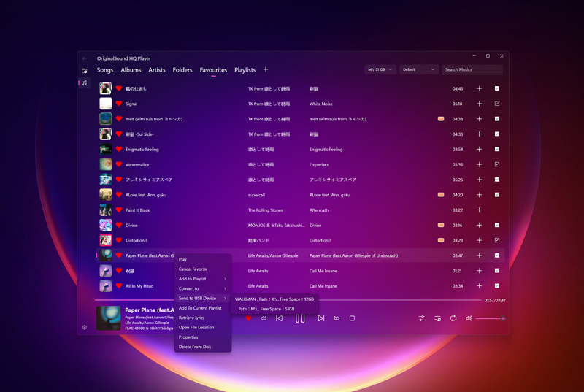
Task: Choose Add To Current Playlist
Action: tap(203, 308)
